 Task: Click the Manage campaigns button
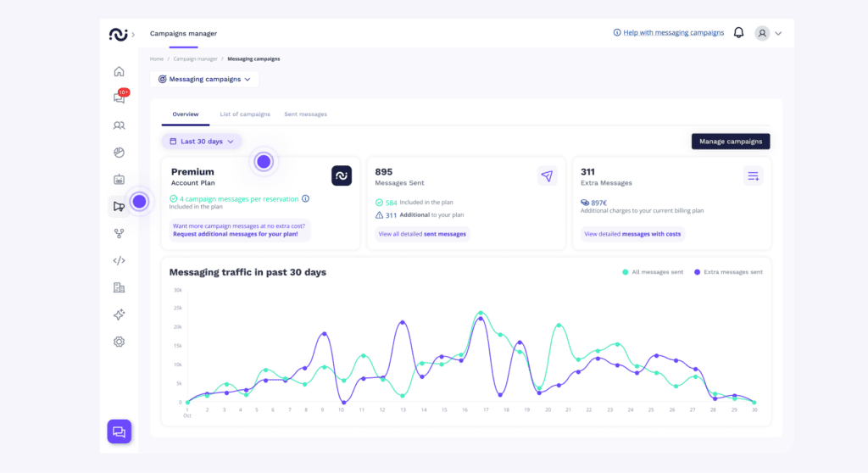pyautogui.click(x=731, y=142)
